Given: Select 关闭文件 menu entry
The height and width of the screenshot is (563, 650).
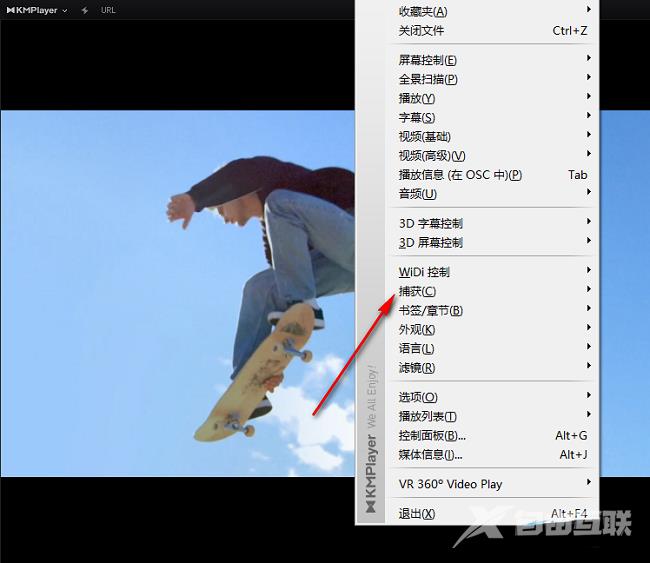Looking at the screenshot, I should click(421, 31).
